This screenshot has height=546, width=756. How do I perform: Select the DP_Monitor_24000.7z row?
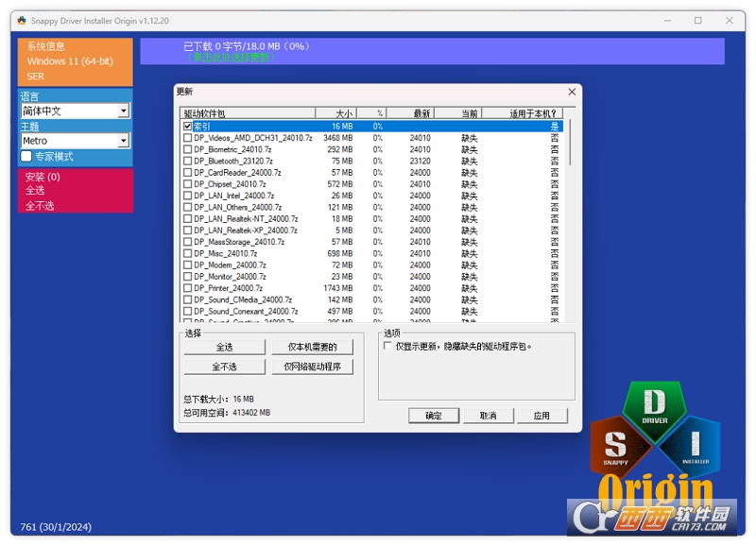tap(371, 277)
